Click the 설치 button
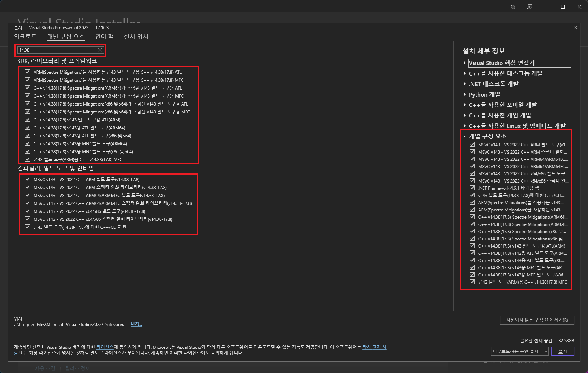Viewport: 588px width, 373px height. tap(562, 351)
